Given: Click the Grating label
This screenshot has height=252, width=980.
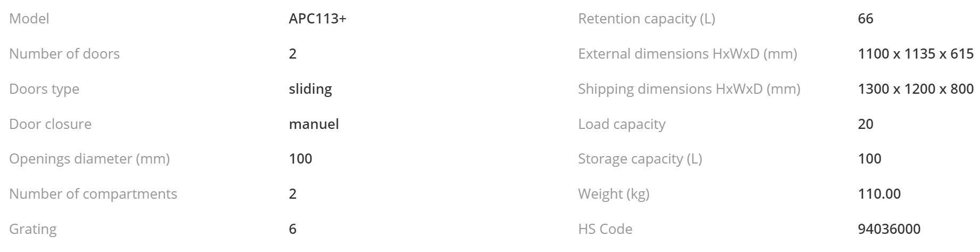Looking at the screenshot, I should [32, 229].
